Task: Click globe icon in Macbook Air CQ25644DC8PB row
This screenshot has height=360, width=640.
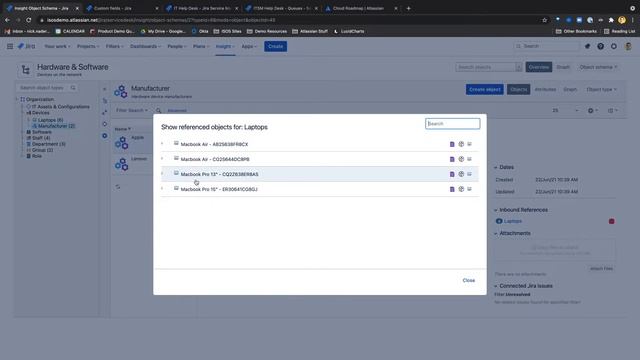Action: point(461,159)
